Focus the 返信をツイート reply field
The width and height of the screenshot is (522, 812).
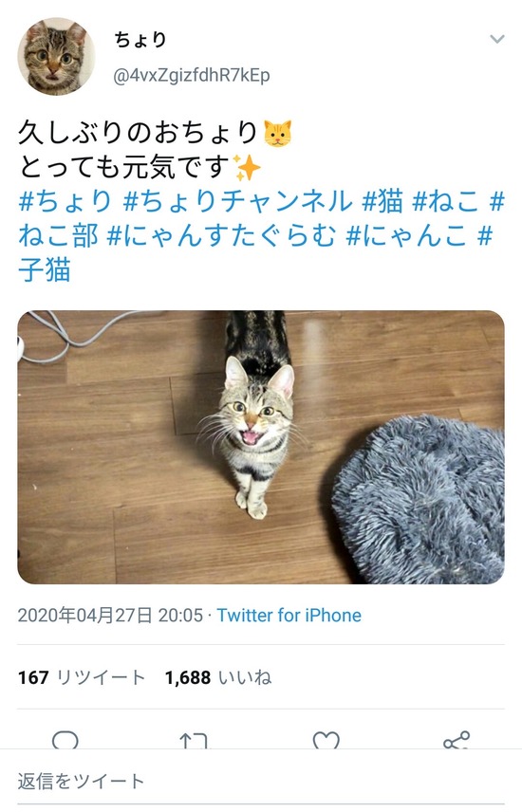click(261, 781)
